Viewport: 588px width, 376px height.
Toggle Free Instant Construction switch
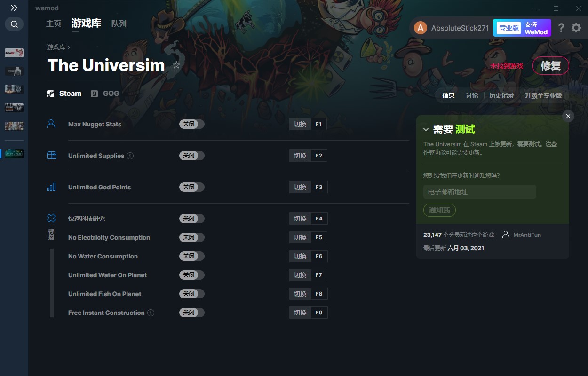(192, 313)
